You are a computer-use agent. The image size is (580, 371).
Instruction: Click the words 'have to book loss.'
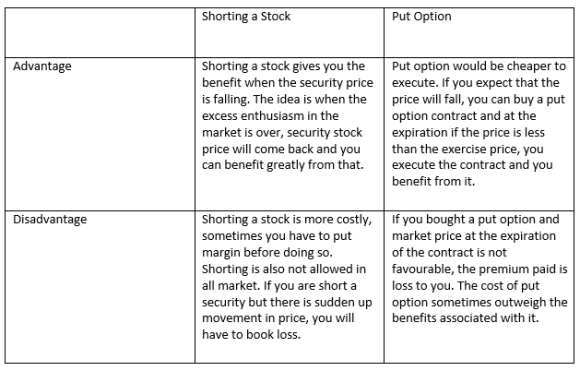point(251,335)
